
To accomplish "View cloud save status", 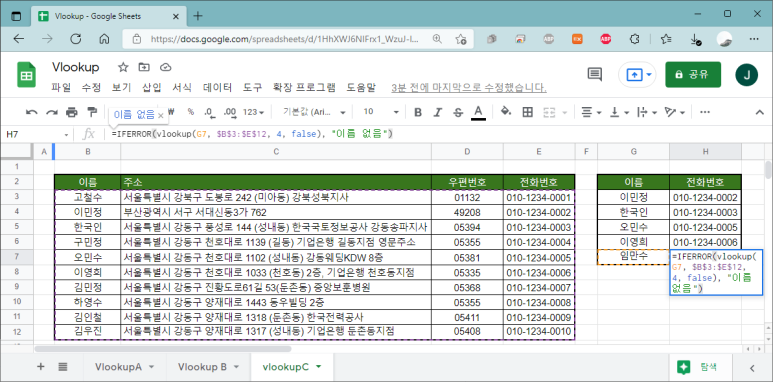I will pyautogui.click(x=165, y=67).
